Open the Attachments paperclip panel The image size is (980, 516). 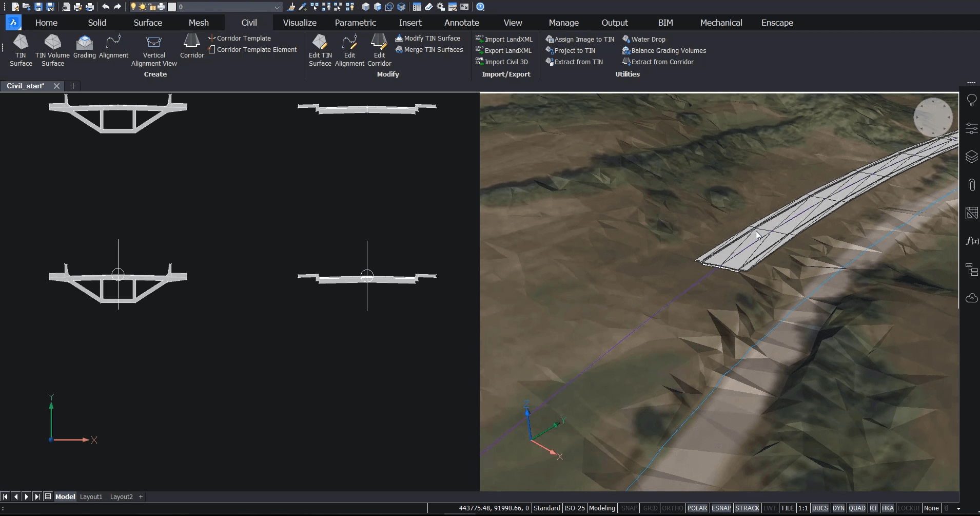point(971,185)
